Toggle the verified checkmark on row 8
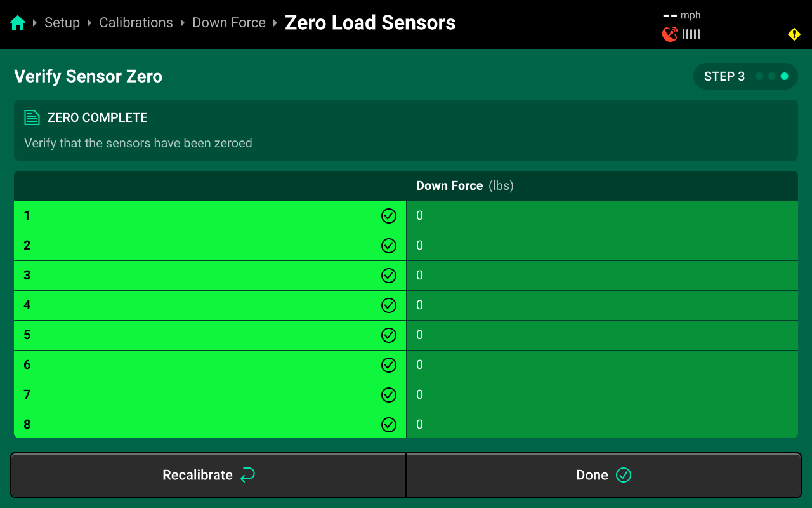This screenshot has height=508, width=812. (x=389, y=425)
